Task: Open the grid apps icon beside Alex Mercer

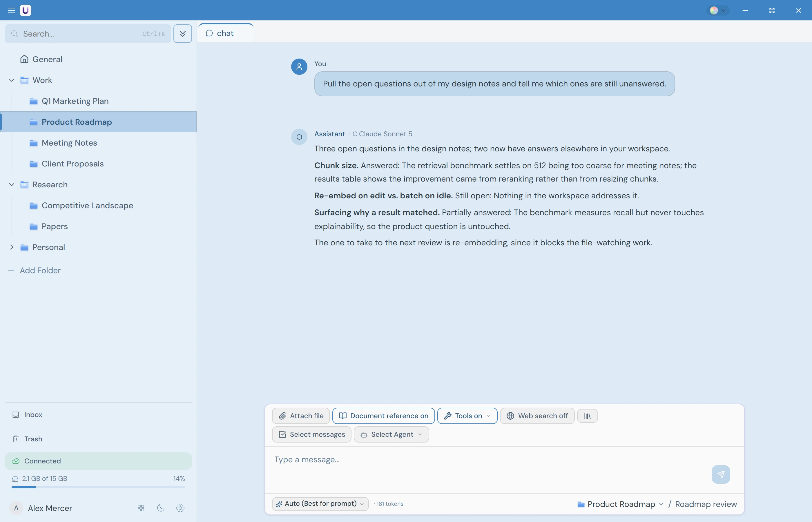Action: point(141,508)
